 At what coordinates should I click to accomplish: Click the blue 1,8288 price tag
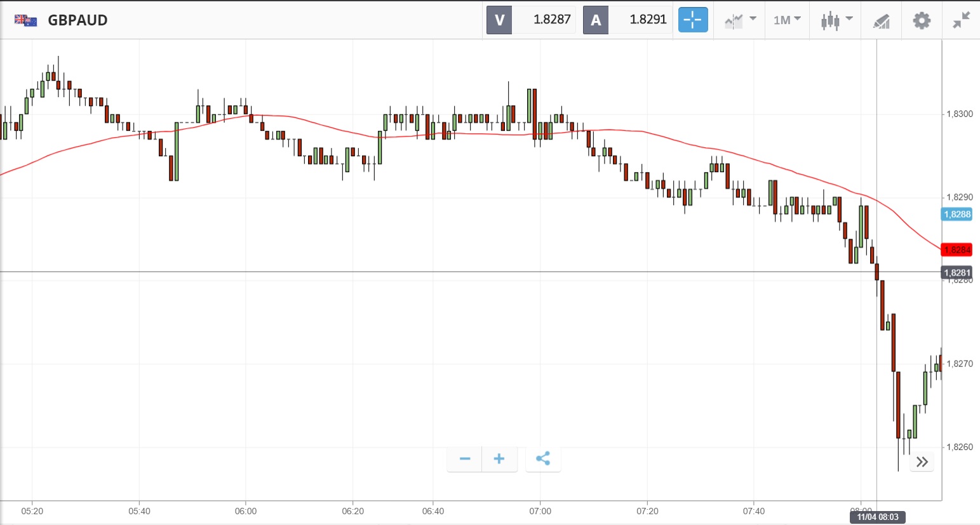[x=957, y=214]
